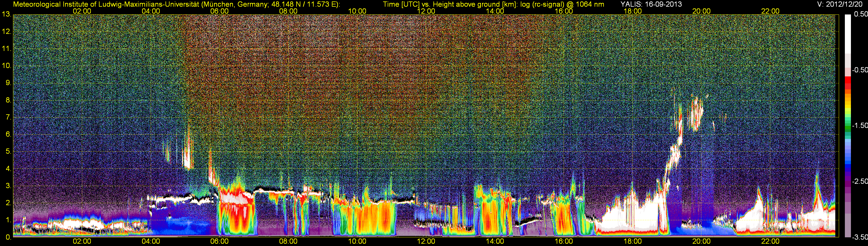
Task: Click the 08:00 label on the bottom time axis
Action: click(288, 242)
